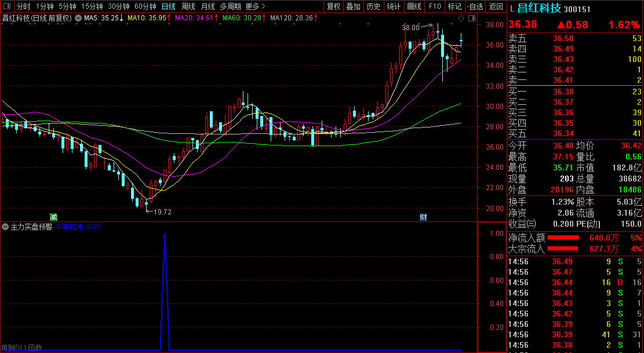Click the diamond marker icon above the chart
This screenshot has width=644, height=353.
pos(461,18)
